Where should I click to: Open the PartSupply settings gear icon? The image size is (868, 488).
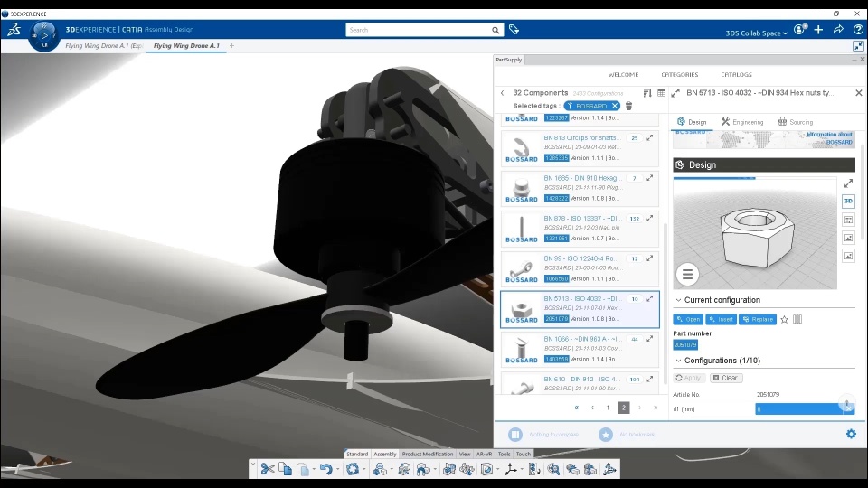pyautogui.click(x=851, y=434)
